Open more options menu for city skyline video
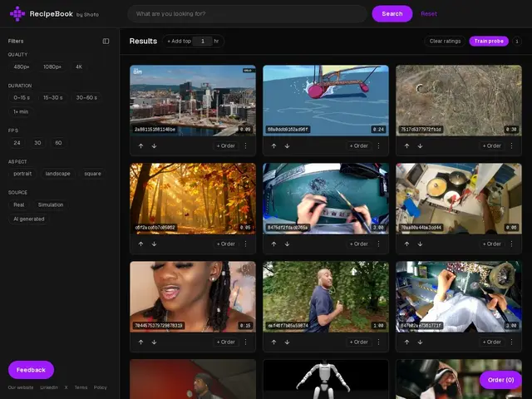Viewport: 532px width, 399px height. coord(246,146)
